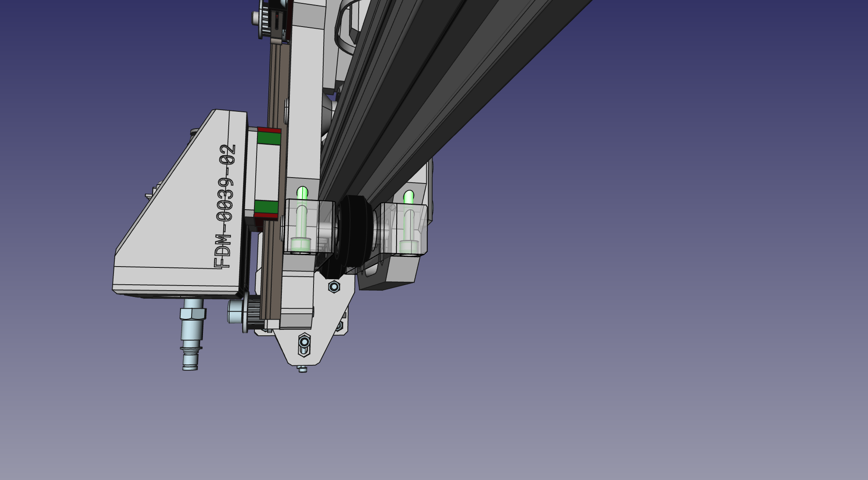Select the toothed belt pulley

pyautogui.click(x=254, y=312)
